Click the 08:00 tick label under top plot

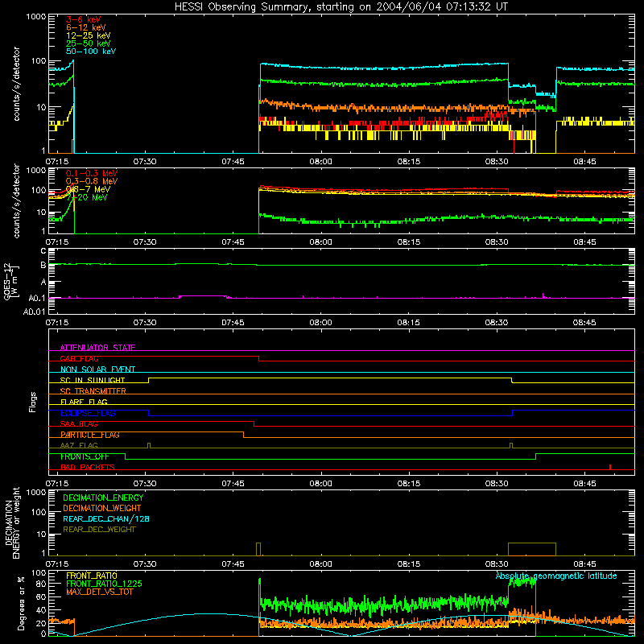(x=320, y=162)
